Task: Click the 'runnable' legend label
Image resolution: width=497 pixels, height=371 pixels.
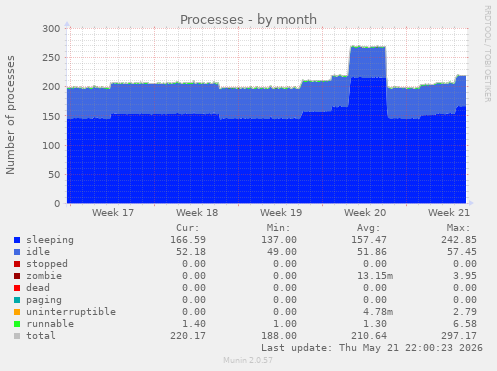Action: pyautogui.click(x=50, y=324)
